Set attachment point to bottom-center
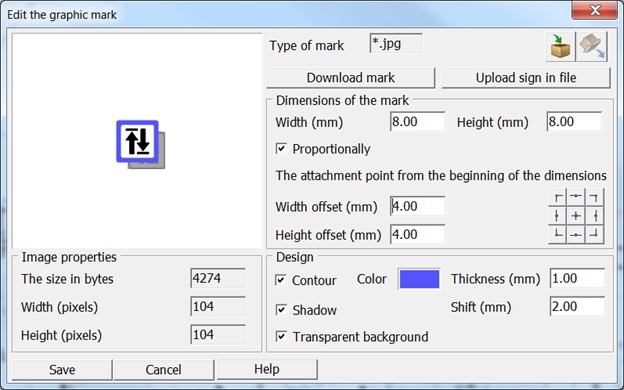Screen dimensions: 624x390 pyautogui.click(x=576, y=234)
